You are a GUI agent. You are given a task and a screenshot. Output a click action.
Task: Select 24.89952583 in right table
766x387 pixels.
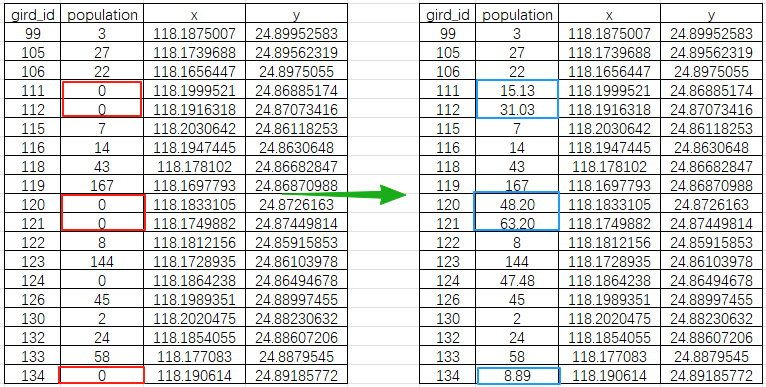[x=711, y=33]
